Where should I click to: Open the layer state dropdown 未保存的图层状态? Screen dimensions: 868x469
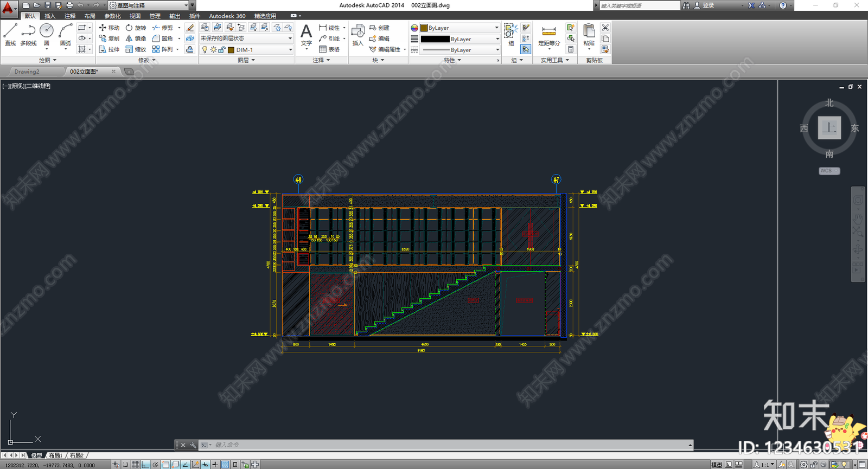[246, 38]
